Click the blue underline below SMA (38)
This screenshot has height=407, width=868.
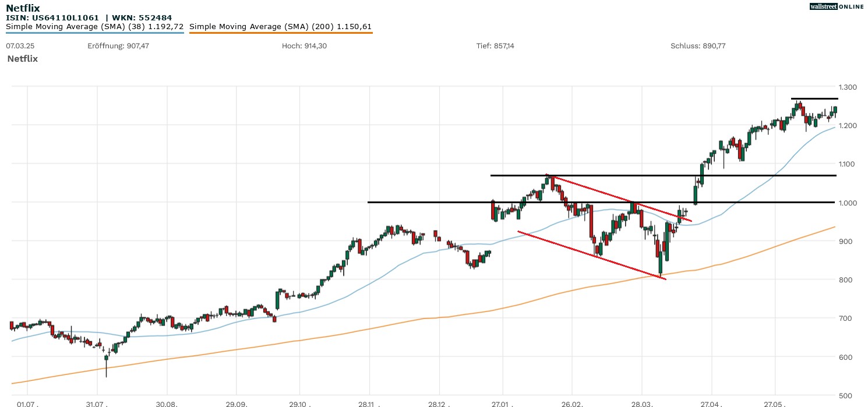[95, 33]
